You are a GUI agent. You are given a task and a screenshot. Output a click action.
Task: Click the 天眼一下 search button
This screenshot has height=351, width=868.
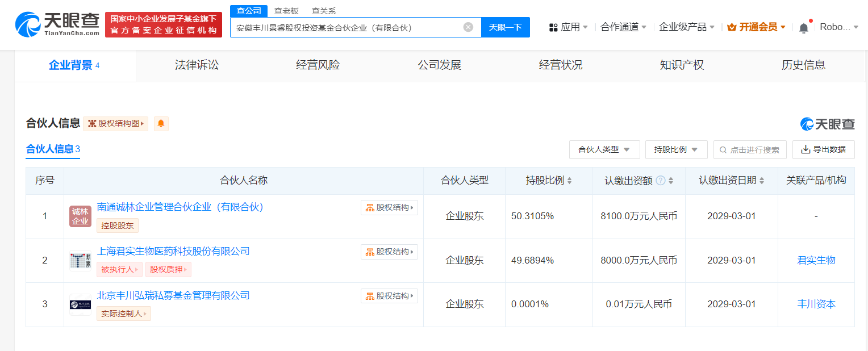point(505,27)
